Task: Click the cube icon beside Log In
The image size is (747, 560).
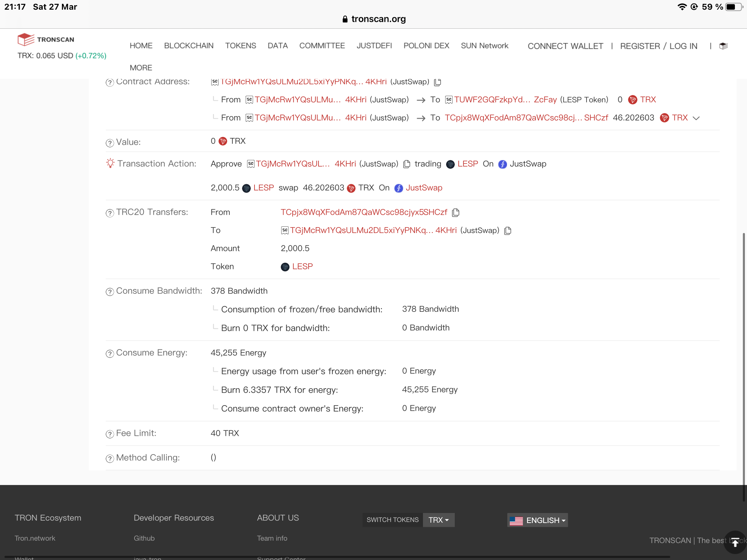Action: 723,46
